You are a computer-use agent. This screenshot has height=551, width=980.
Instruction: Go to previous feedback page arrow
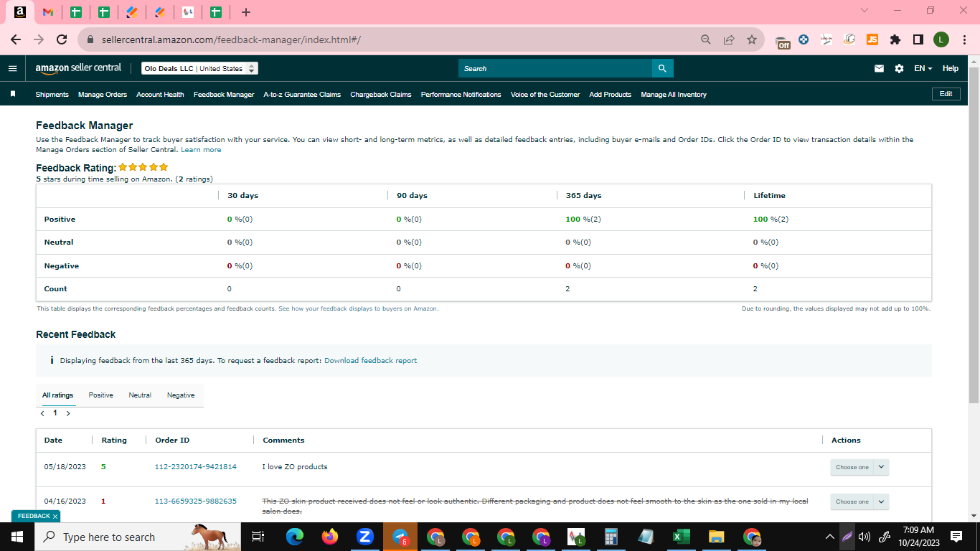(43, 413)
